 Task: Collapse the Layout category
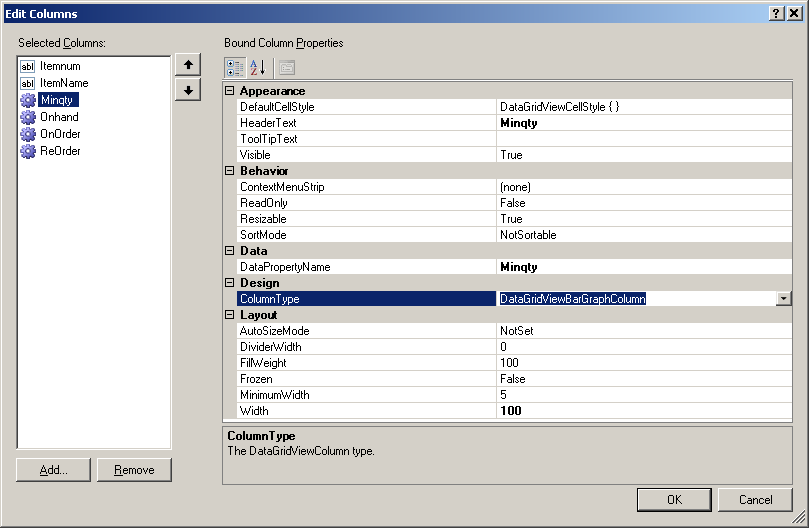(229, 315)
